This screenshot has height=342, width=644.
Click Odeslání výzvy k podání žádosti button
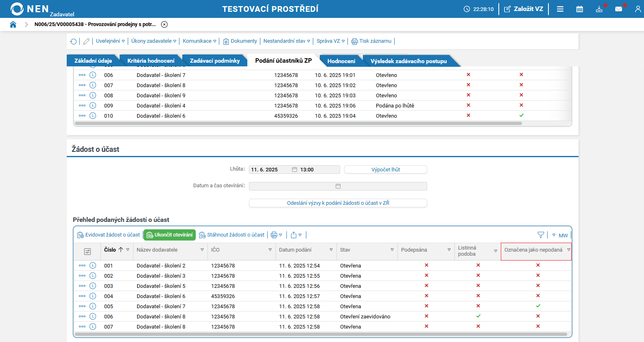tap(338, 203)
